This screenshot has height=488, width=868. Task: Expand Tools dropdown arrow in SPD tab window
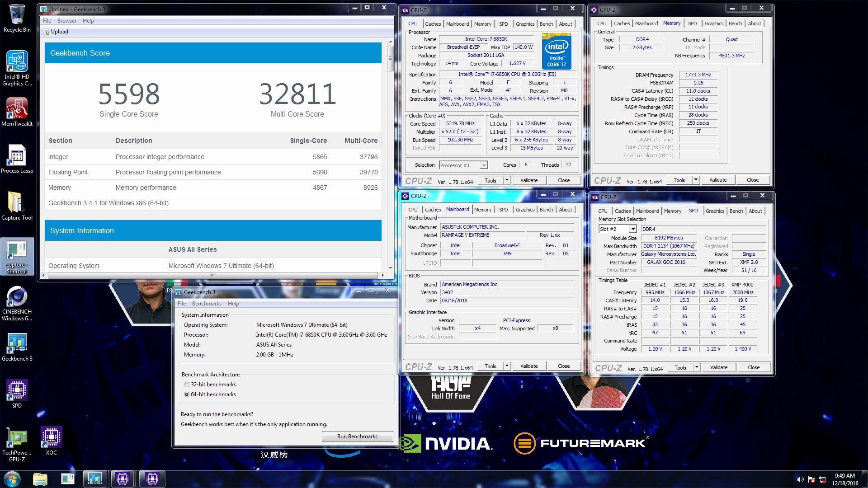click(697, 367)
